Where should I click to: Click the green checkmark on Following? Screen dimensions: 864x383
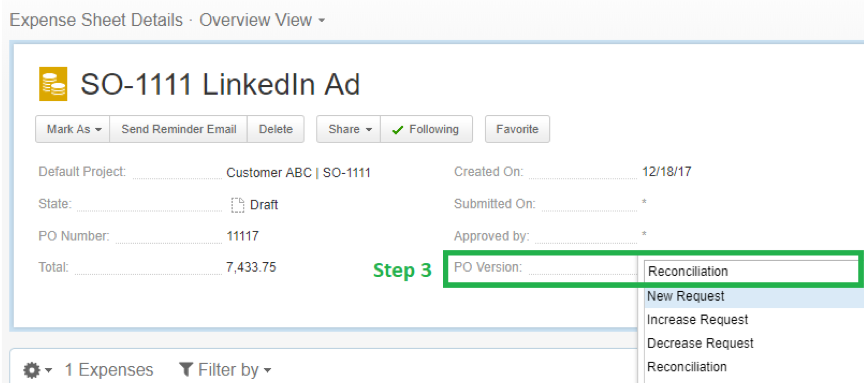[397, 130]
